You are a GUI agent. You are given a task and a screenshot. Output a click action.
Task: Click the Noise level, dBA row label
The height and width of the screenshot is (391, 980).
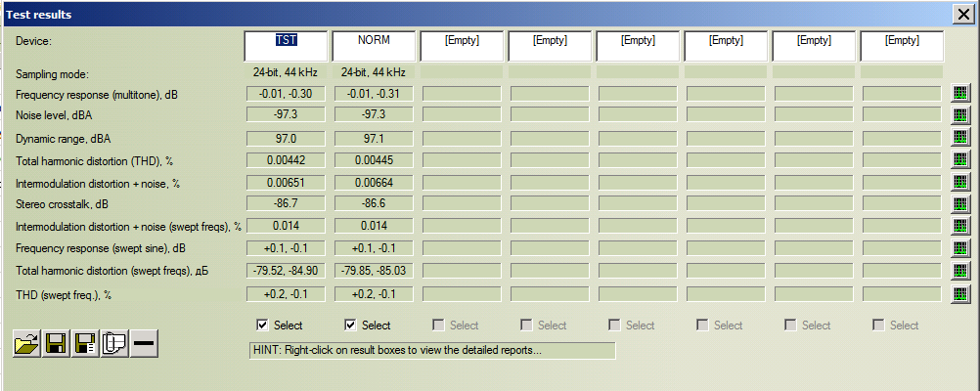[x=55, y=115]
